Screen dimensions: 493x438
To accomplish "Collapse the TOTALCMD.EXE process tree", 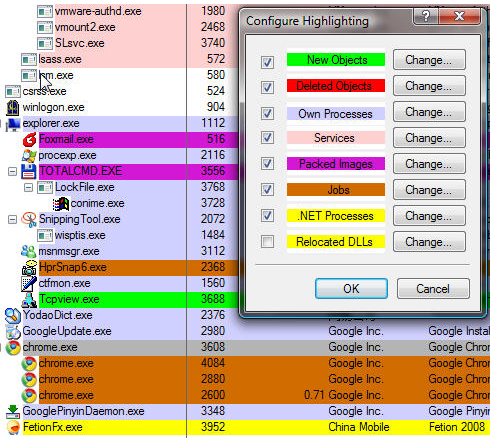I will pyautogui.click(x=12, y=172).
